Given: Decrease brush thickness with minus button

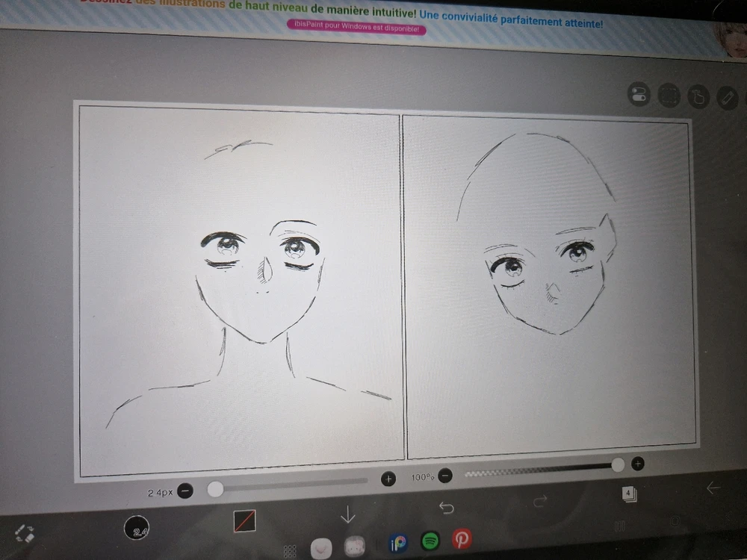Looking at the screenshot, I should 185,491.
